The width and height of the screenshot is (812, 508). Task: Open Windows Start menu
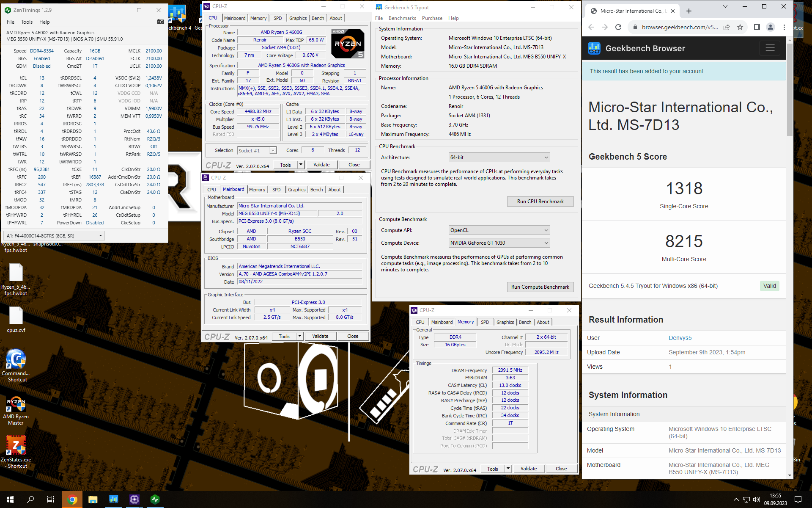[x=10, y=500]
